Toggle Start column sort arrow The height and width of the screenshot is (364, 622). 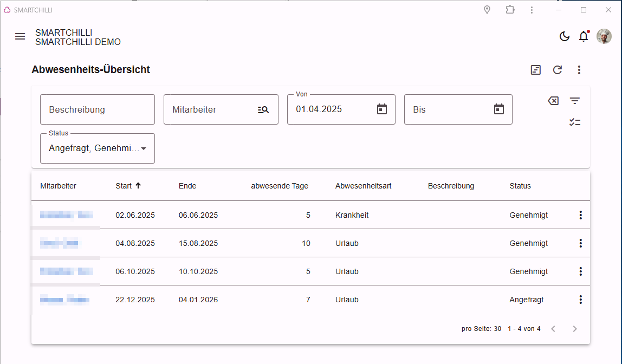tap(138, 186)
